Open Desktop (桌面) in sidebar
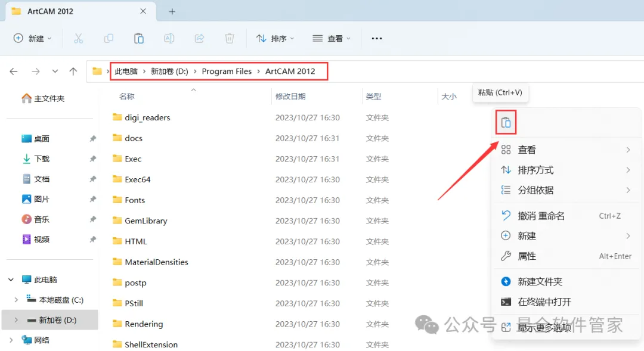 coord(36,139)
